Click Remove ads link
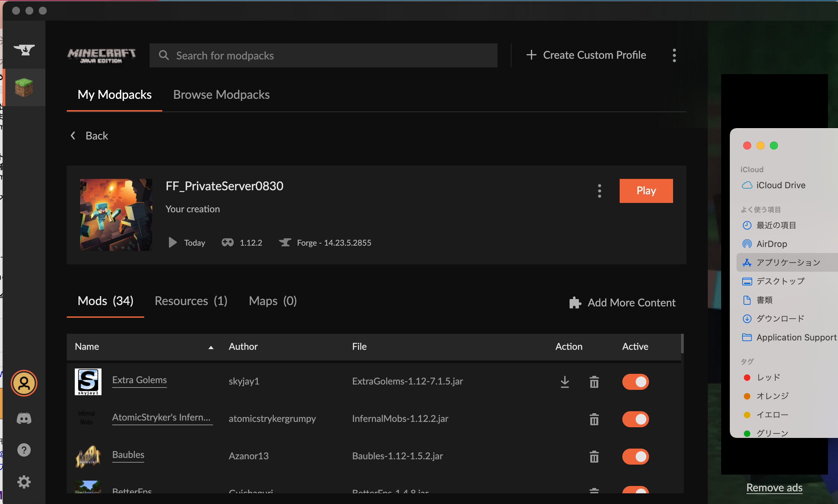The height and width of the screenshot is (504, 838). tap(774, 488)
